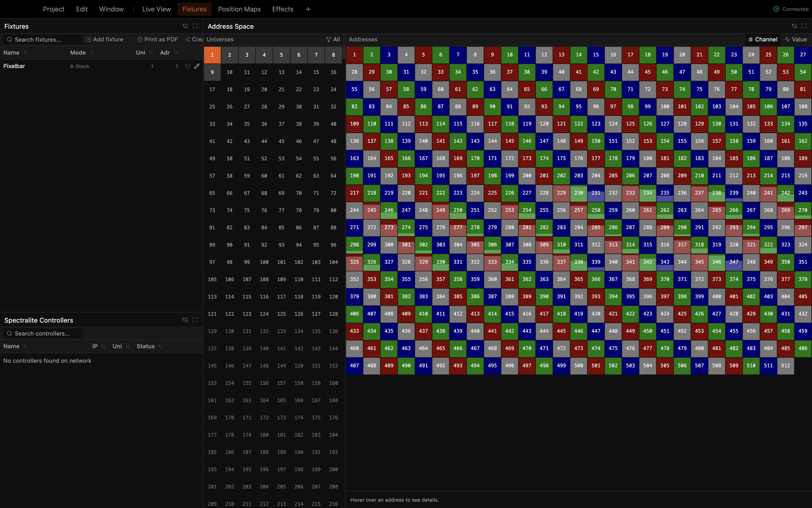812x508 pixels.
Task: Open the Project menu
Action: pyautogui.click(x=53, y=9)
